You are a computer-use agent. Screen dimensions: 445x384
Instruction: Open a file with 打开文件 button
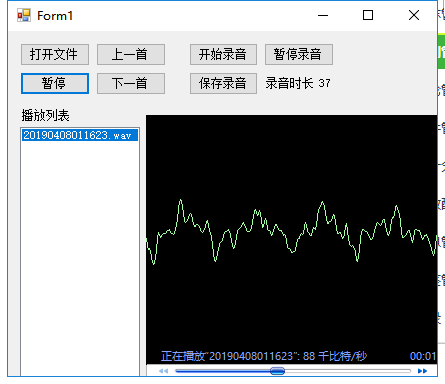(55, 54)
